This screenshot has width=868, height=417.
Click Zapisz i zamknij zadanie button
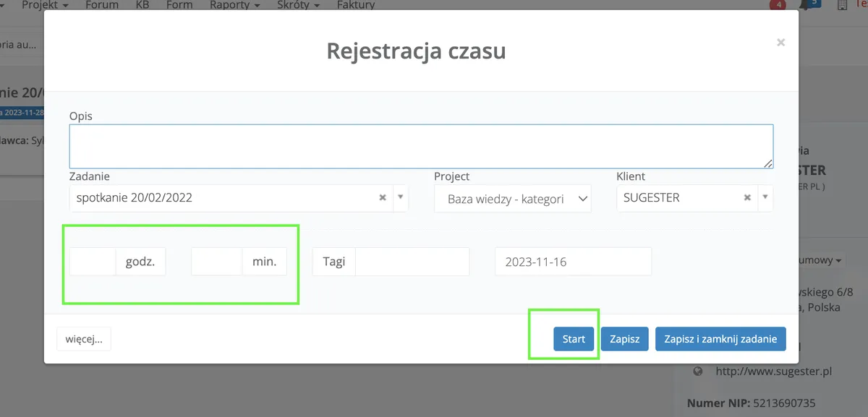[720, 339]
